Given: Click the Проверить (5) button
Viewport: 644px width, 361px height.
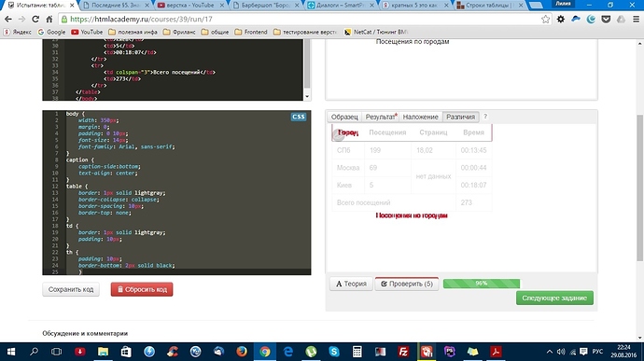Looking at the screenshot, I should click(407, 284).
